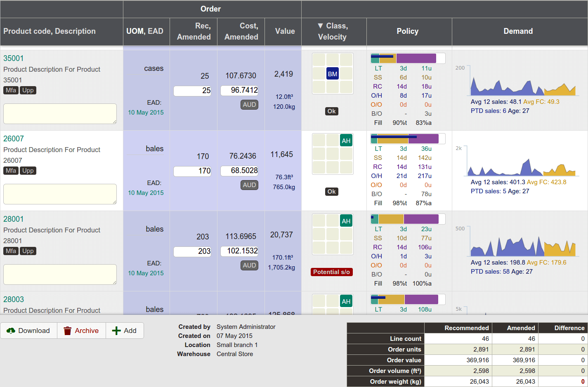Click the Mfa badge for product 35001

pyautogui.click(x=11, y=90)
